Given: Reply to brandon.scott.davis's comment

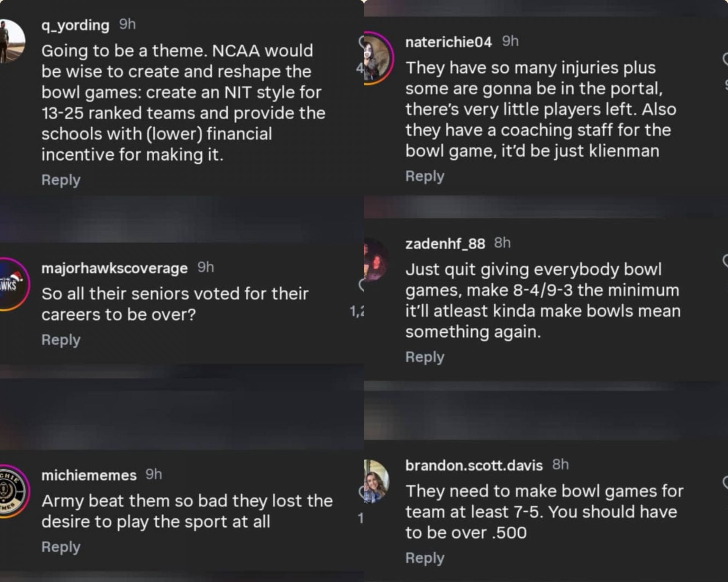Looking at the screenshot, I should pyautogui.click(x=425, y=557).
